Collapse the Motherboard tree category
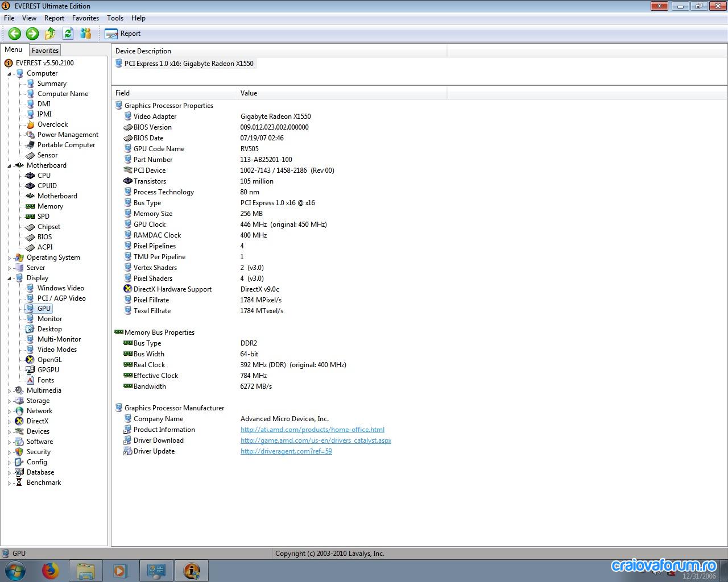This screenshot has height=582, width=728. pos(9,166)
